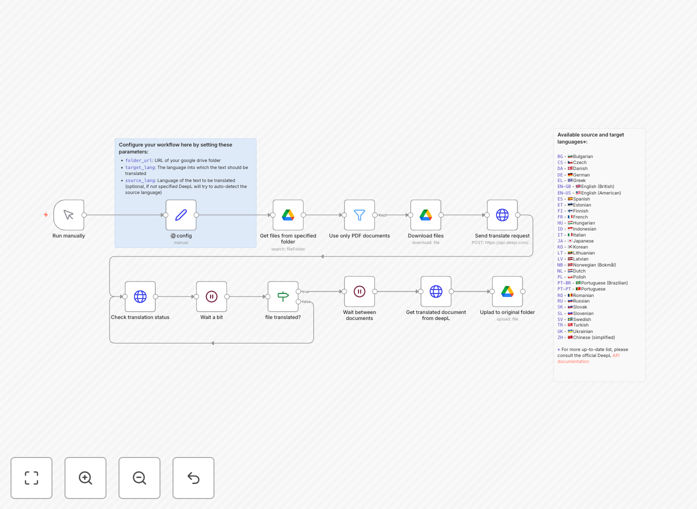The image size is (697, 509).
Task: Click the English (American) language entry
Action: (589, 193)
